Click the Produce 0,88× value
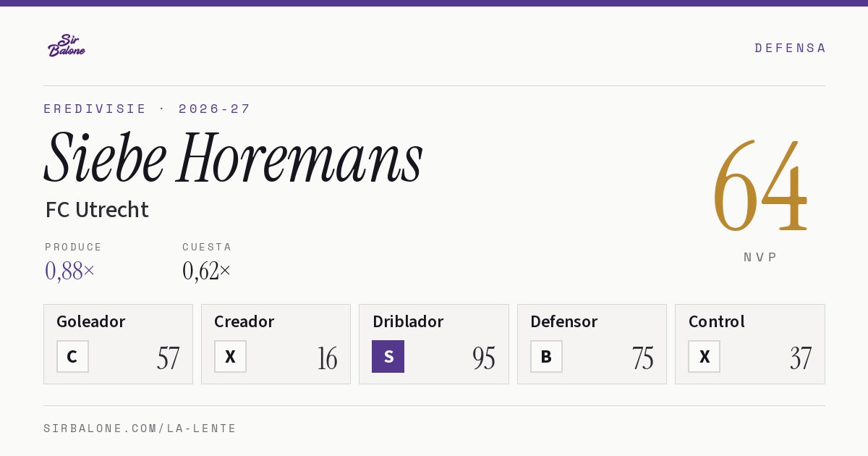The height and width of the screenshot is (456, 868). 69,271
